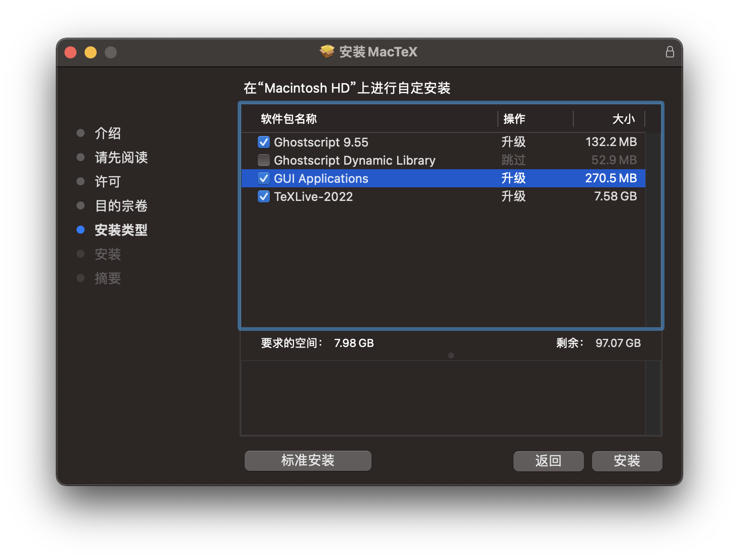Click the 返回 button

tap(548, 461)
